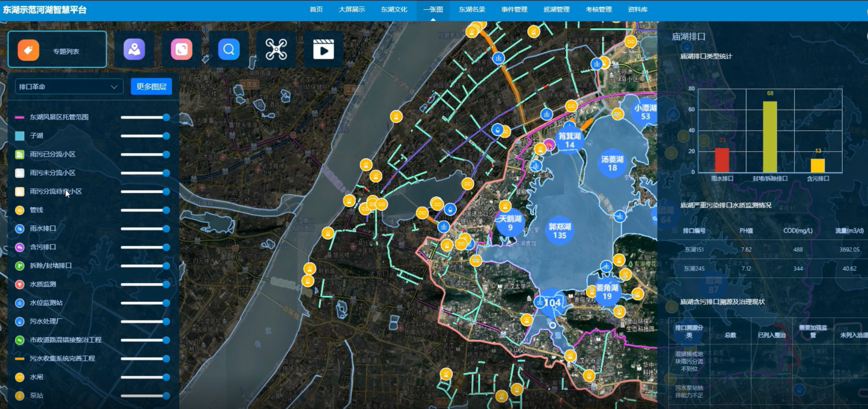This screenshot has height=409, width=868.
Task: Click the 污水处理厂 layer icon
Action: [19, 322]
